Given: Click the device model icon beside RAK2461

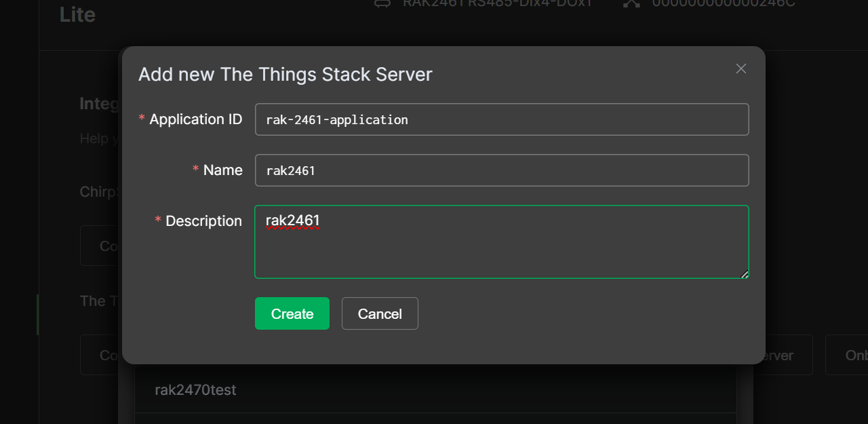Looking at the screenshot, I should 382,3.
